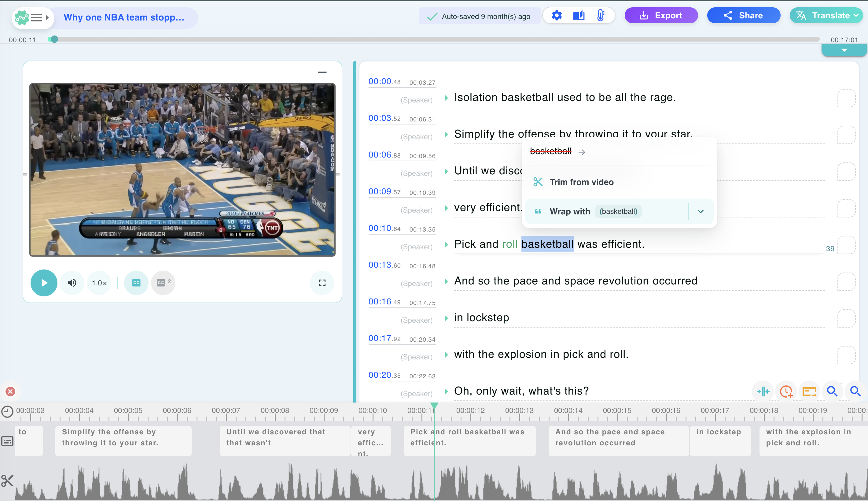This screenshot has height=501, width=868.
Task: Click the Share button
Action: 743,16
